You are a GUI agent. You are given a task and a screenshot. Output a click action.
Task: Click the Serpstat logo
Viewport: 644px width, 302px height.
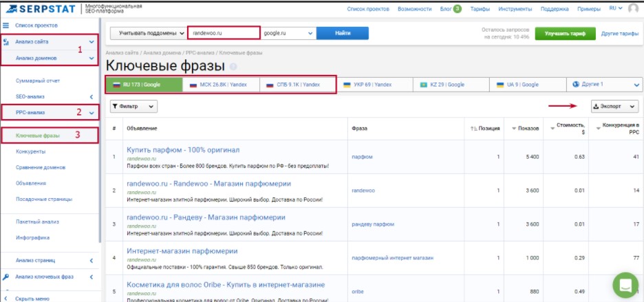tap(41, 9)
